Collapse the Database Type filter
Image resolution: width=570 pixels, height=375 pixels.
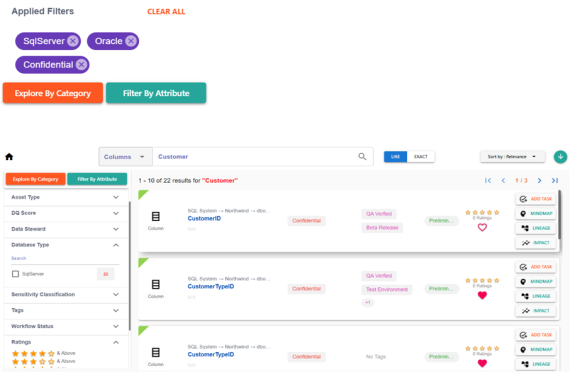coord(65,245)
